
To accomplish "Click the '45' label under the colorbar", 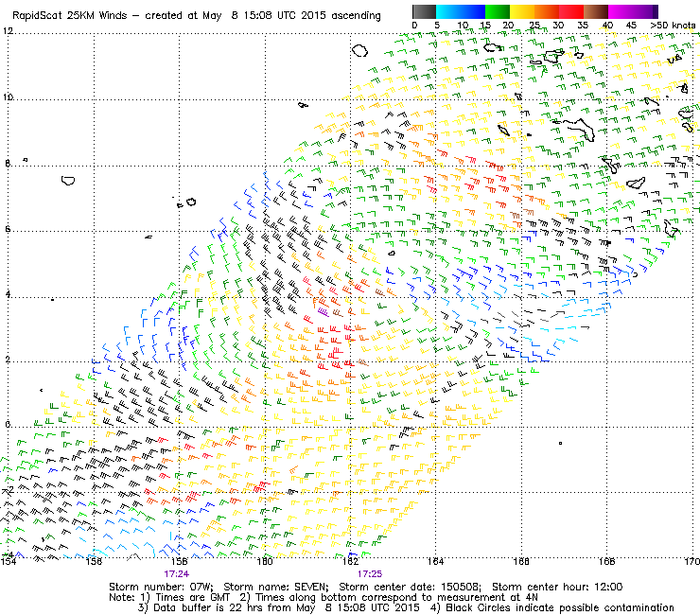I will 631,25.
